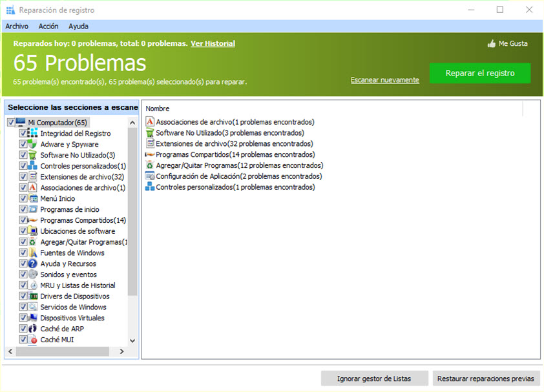
Task: Disable Extensiones de archivo checkbox
Action: tap(23, 176)
